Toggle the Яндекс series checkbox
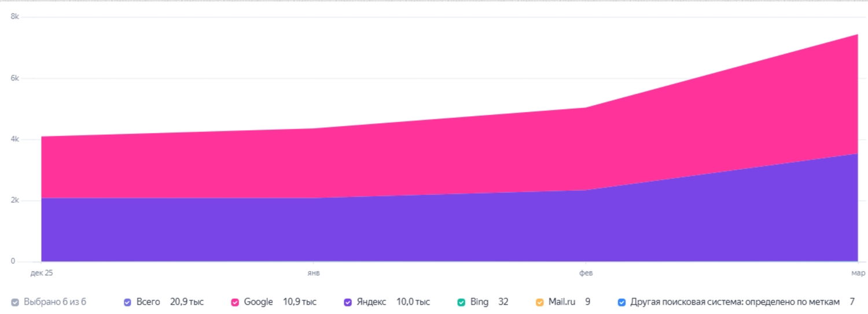 click(x=348, y=302)
